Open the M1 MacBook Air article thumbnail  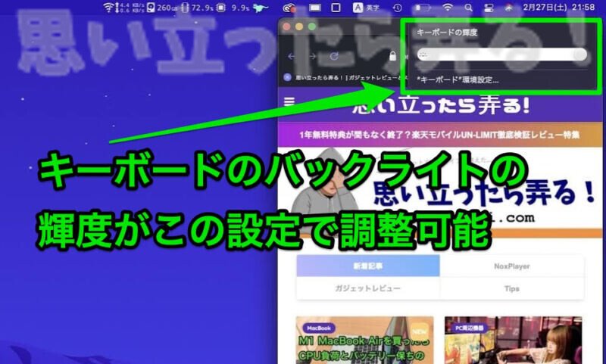pyautogui.click(x=364, y=340)
